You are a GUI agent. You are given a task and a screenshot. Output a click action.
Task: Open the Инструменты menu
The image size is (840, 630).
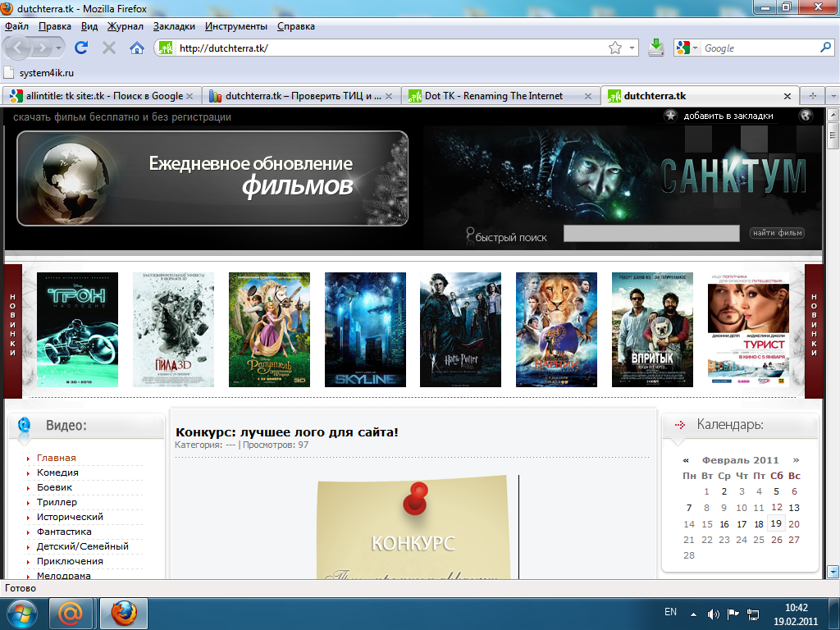pos(236,26)
